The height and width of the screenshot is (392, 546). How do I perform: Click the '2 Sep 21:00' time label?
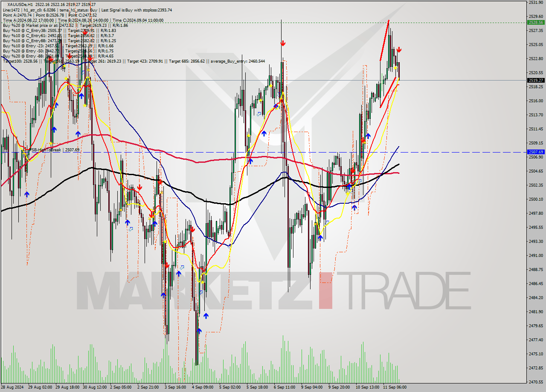(148, 387)
